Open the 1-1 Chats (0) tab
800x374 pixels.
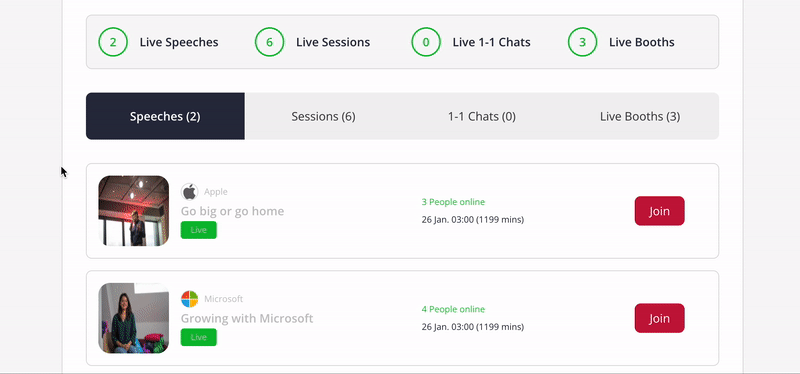click(x=482, y=116)
